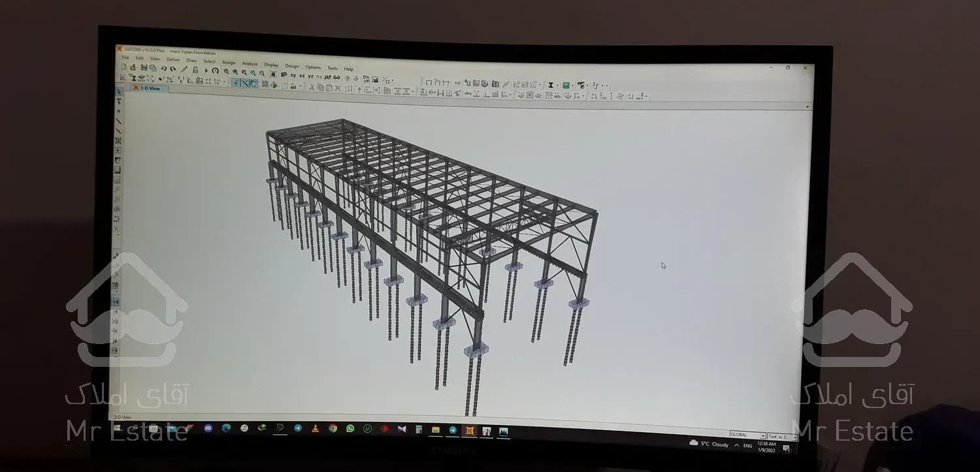Image resolution: width=980 pixels, height=472 pixels.
Task: Open the Define menu
Action: click(172, 59)
